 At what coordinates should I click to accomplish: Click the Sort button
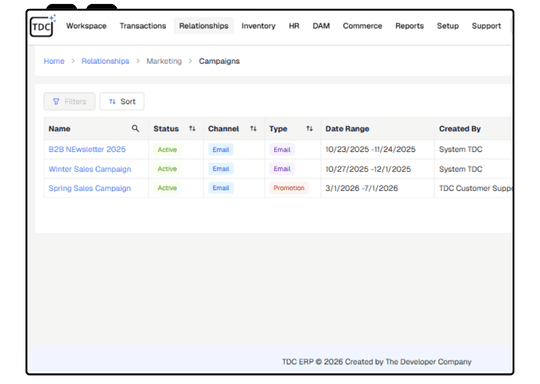[x=122, y=102]
